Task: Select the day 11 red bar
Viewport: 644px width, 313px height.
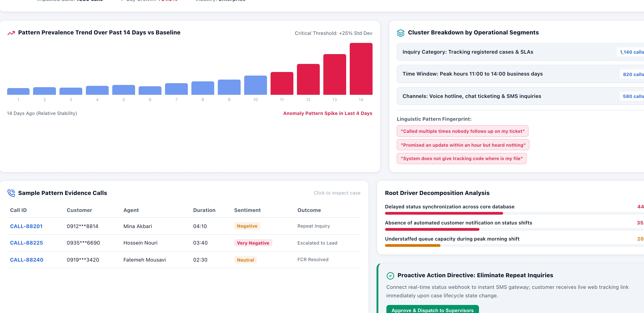Action: (282, 83)
